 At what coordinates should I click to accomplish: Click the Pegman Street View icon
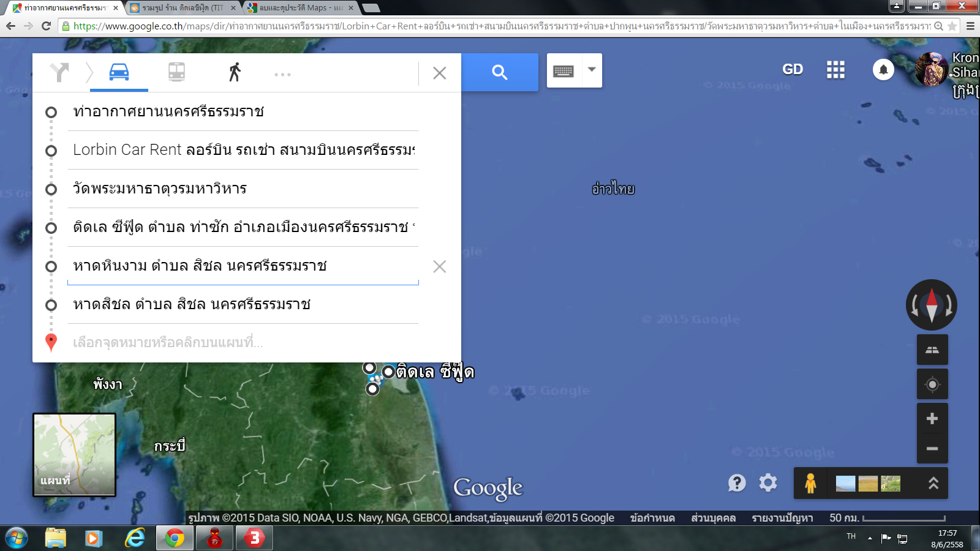(x=810, y=483)
